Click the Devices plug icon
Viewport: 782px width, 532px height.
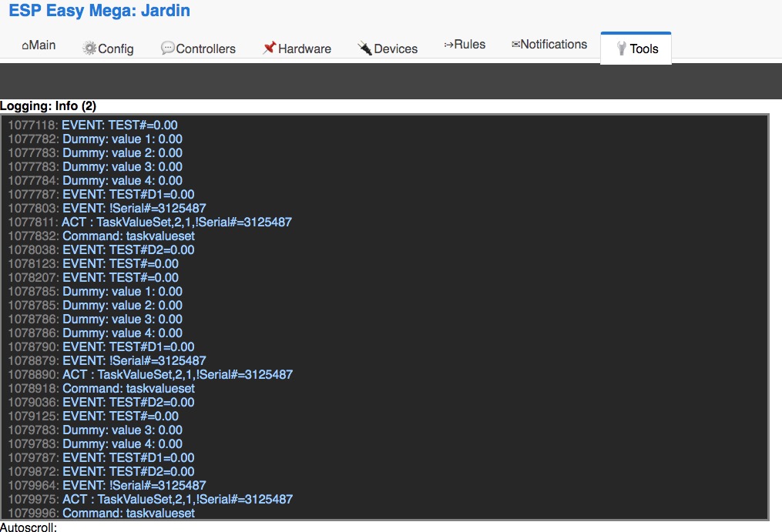(364, 49)
